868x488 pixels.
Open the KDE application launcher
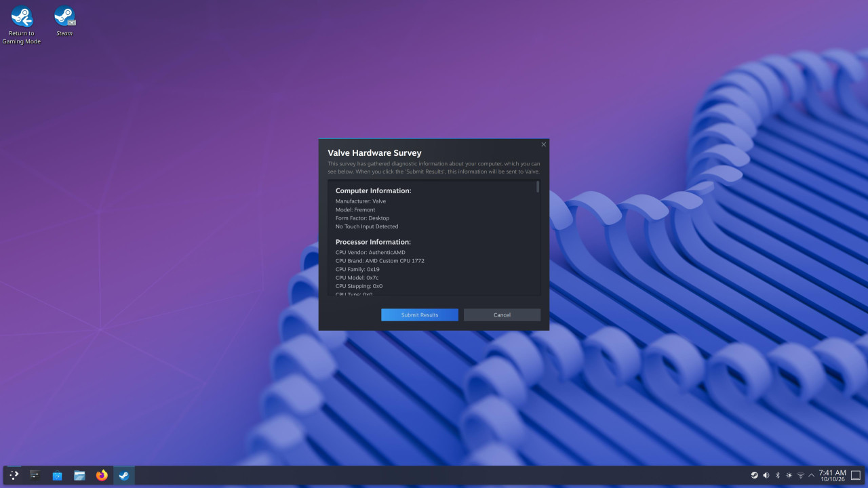click(x=14, y=475)
